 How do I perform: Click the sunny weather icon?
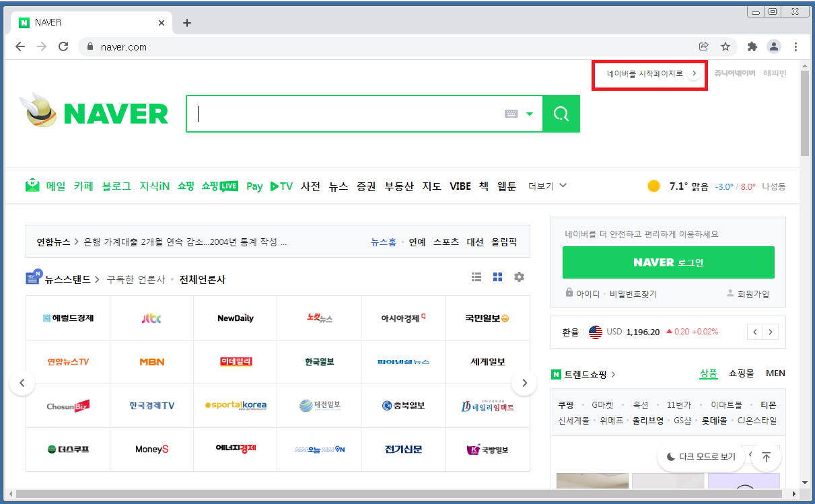click(653, 186)
